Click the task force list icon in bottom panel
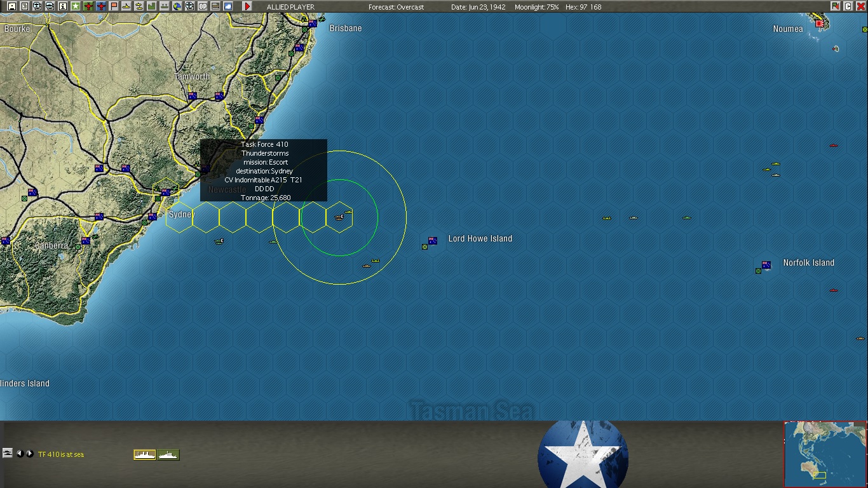Image resolution: width=868 pixels, height=488 pixels. coord(8,453)
